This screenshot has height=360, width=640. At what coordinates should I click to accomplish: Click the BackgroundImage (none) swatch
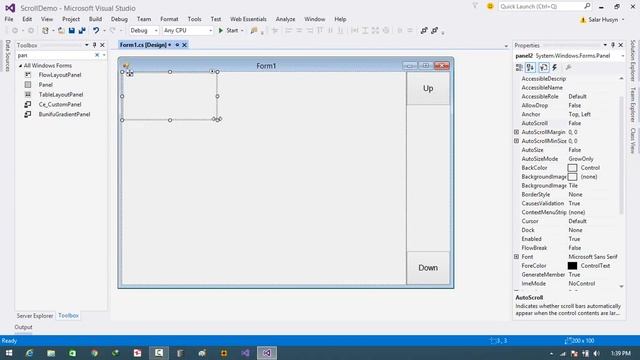(x=572, y=177)
